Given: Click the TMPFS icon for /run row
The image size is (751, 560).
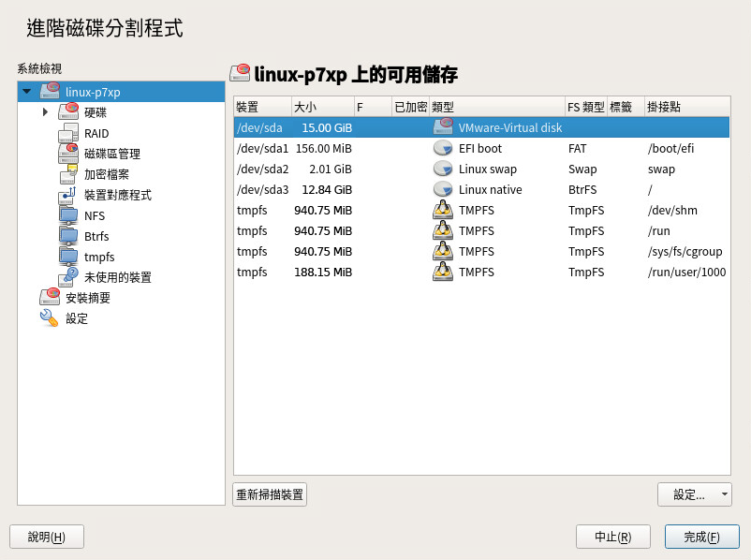Looking at the screenshot, I should pos(443,230).
